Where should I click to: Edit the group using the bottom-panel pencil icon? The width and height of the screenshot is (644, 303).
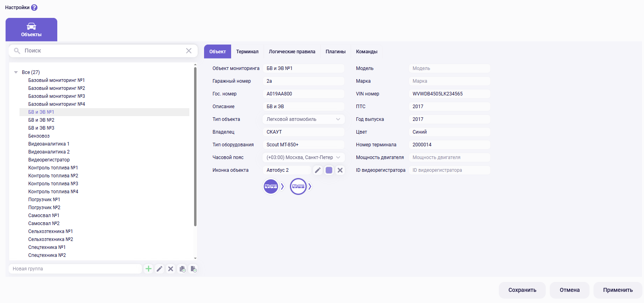click(160, 269)
